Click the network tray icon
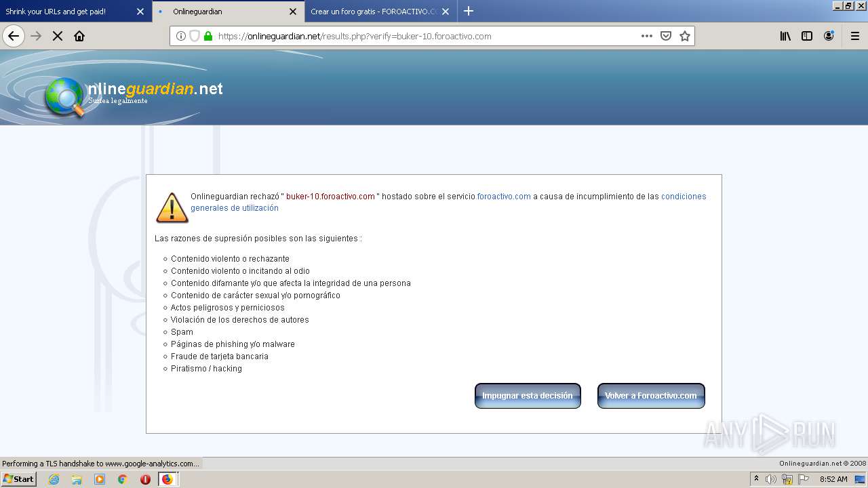 point(787,479)
